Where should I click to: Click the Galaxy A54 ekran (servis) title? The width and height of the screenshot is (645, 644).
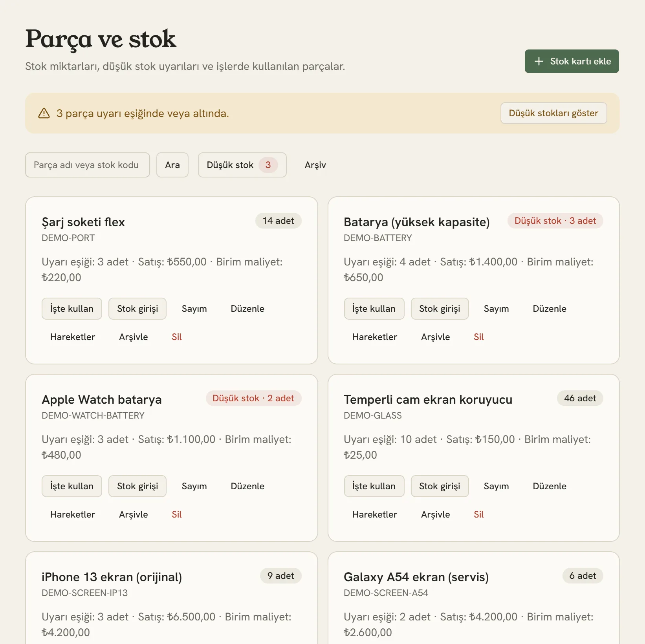(416, 577)
